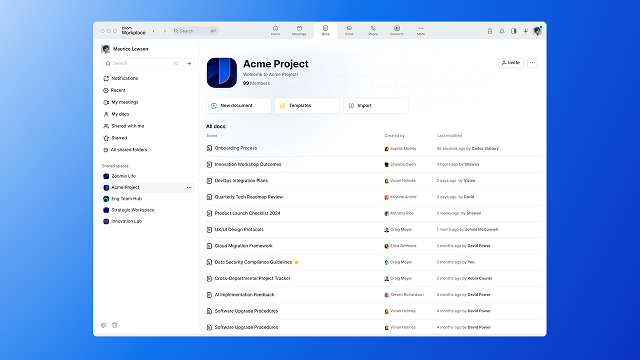Open the profile avatar in the top right
The image size is (640, 360).
click(x=537, y=31)
